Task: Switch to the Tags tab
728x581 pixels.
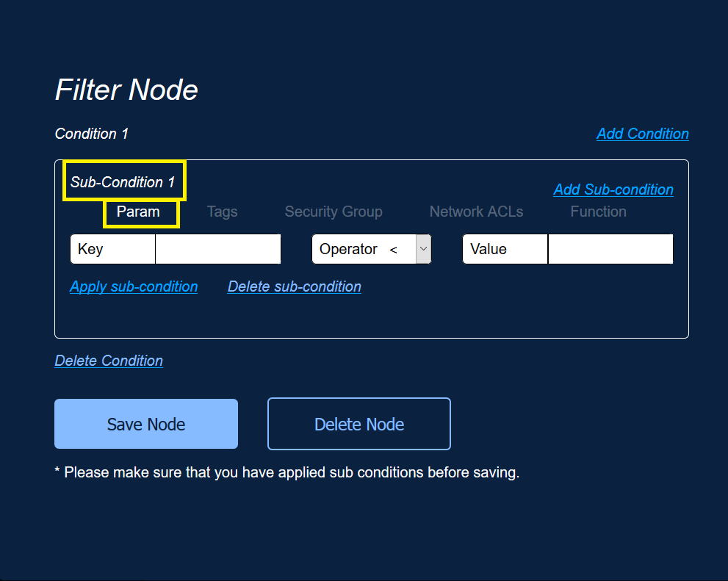Action: [x=222, y=212]
